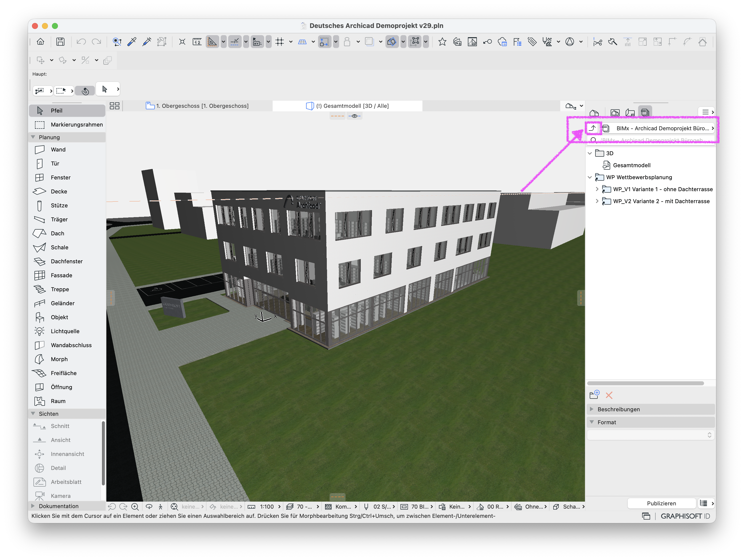Viewport: 744px width, 560px height.
Task: Switch to Publisher sets navigator view
Action: 645,112
